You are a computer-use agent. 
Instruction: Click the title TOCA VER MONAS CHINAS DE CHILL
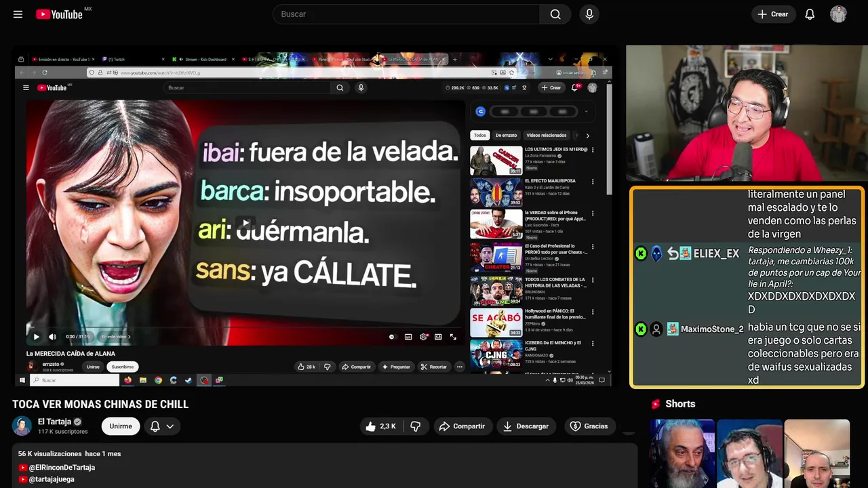(x=100, y=405)
